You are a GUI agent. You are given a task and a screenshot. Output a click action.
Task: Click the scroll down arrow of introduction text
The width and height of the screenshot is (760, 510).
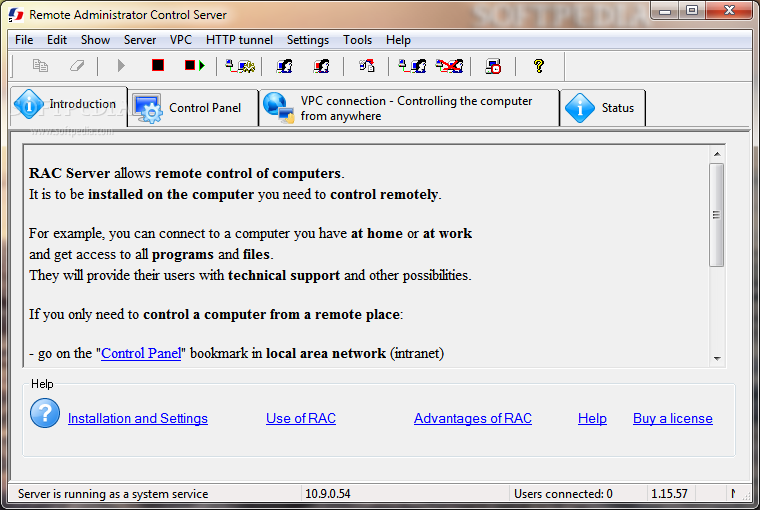pos(717,359)
